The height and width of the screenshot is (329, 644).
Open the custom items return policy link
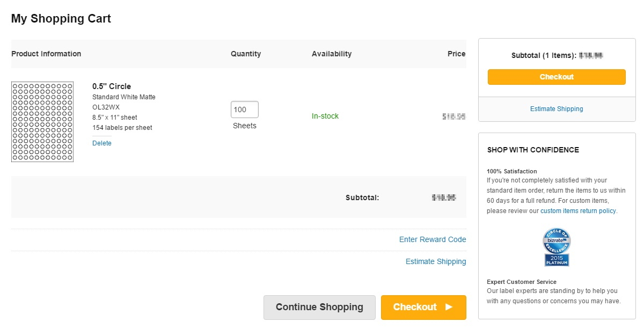(x=578, y=211)
